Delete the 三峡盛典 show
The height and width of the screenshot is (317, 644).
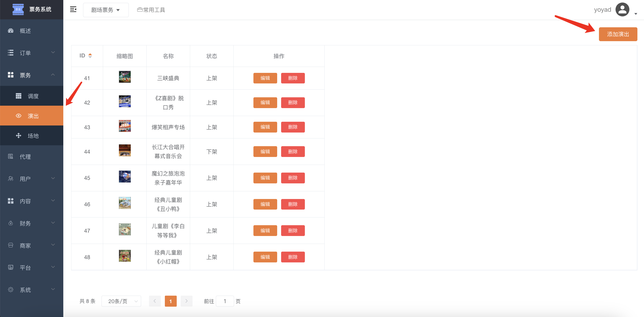point(293,78)
